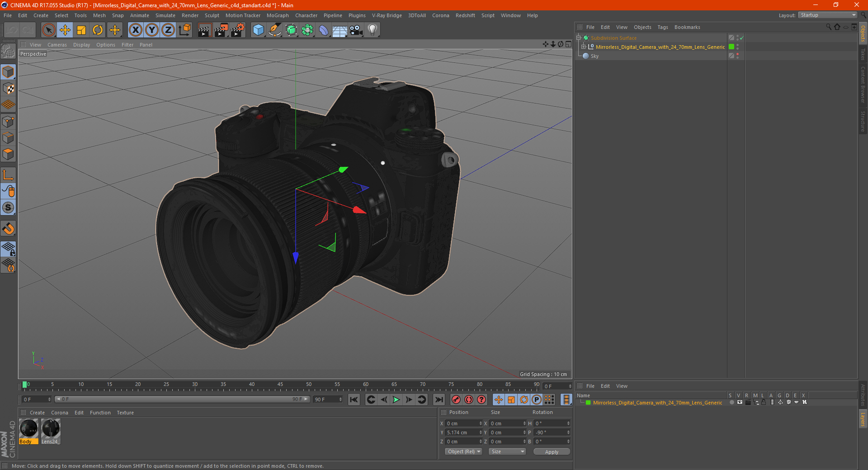Add a Cube primitive object
This screenshot has height=470, width=868.
click(258, 30)
